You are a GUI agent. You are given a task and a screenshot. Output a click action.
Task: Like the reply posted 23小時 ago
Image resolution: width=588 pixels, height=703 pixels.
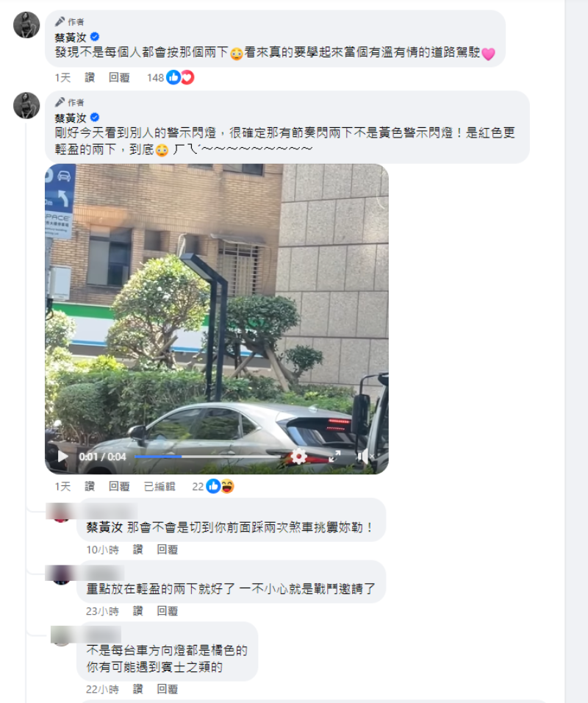[137, 610]
